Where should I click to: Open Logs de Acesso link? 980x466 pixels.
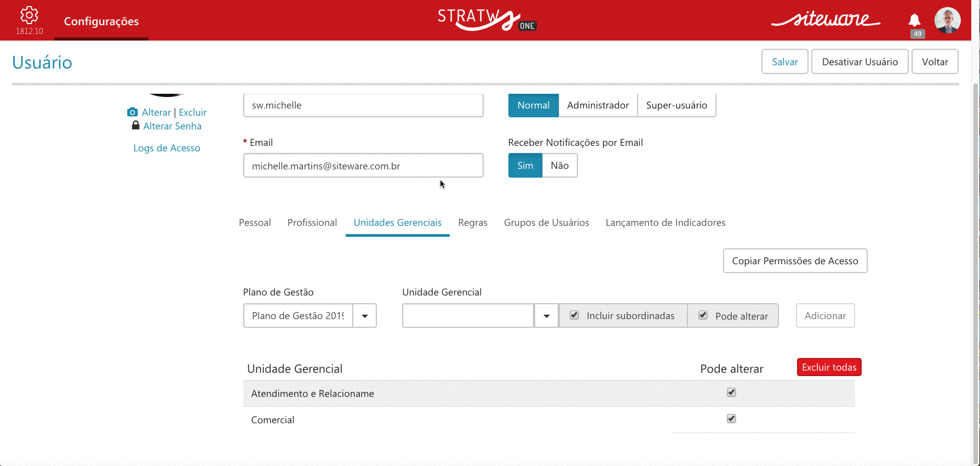(167, 148)
